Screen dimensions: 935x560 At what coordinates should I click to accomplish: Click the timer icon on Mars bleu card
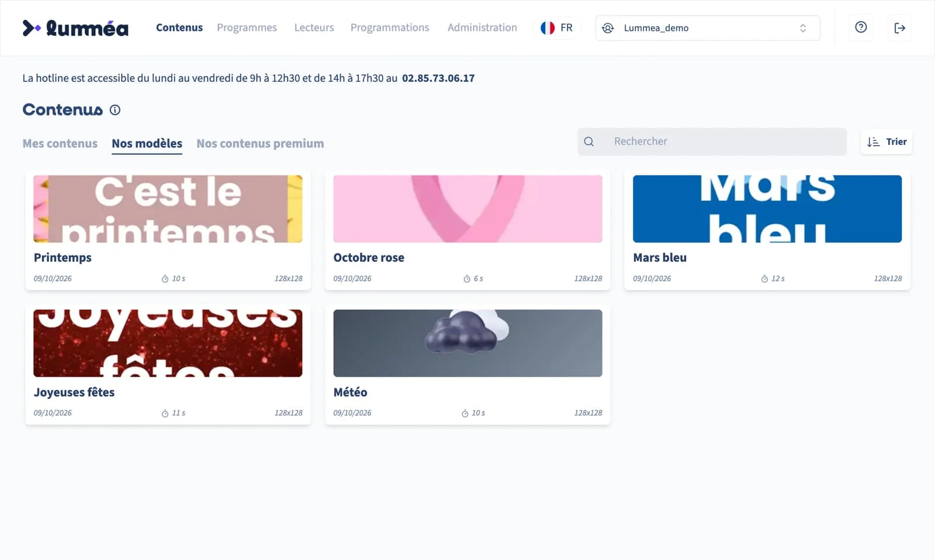pos(764,279)
